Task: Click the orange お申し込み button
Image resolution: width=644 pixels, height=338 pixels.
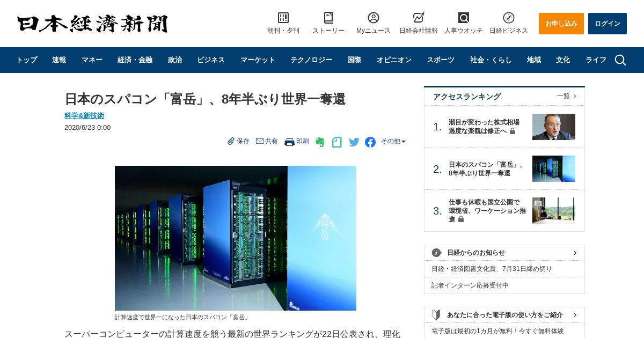Action: [x=561, y=24]
